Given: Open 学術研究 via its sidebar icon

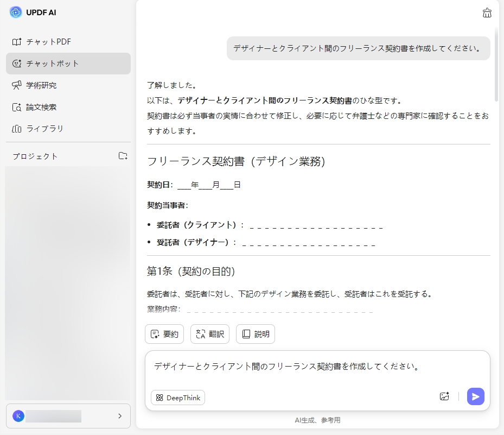Looking at the screenshot, I should 17,85.
